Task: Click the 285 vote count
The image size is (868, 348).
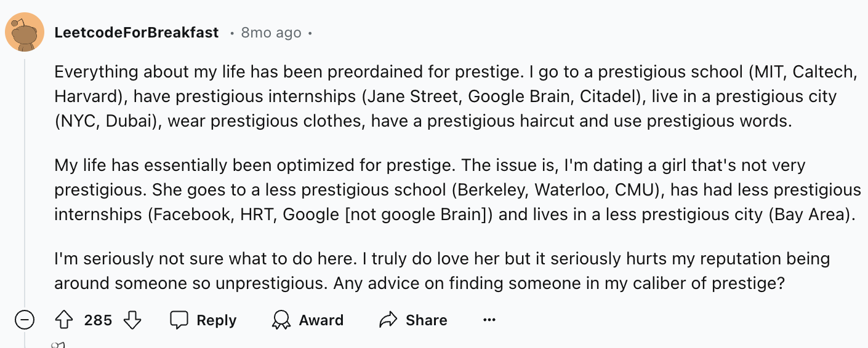Action: click(x=98, y=320)
